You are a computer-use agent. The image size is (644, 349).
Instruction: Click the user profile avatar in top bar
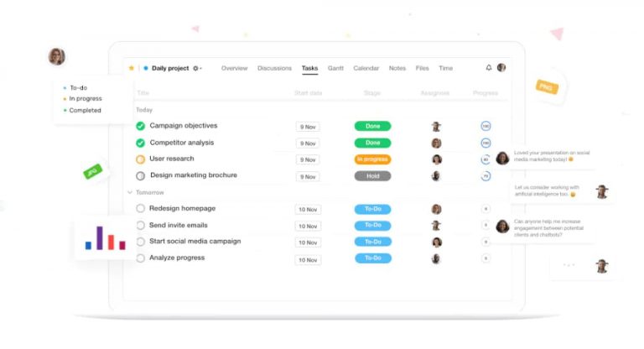(501, 68)
